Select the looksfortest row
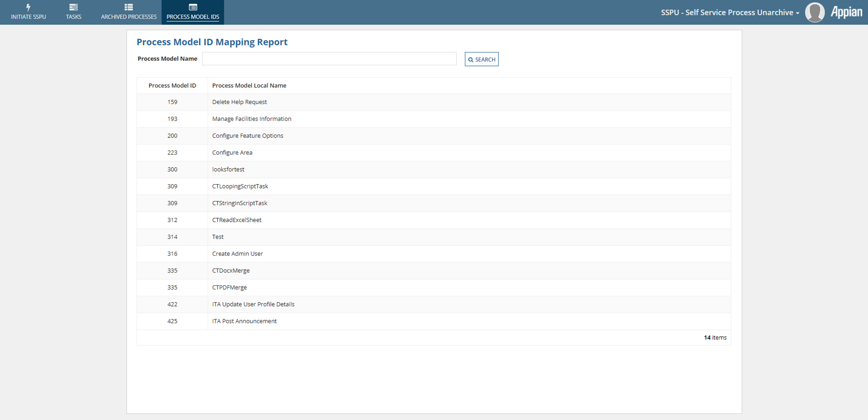868x420 pixels. (434, 169)
